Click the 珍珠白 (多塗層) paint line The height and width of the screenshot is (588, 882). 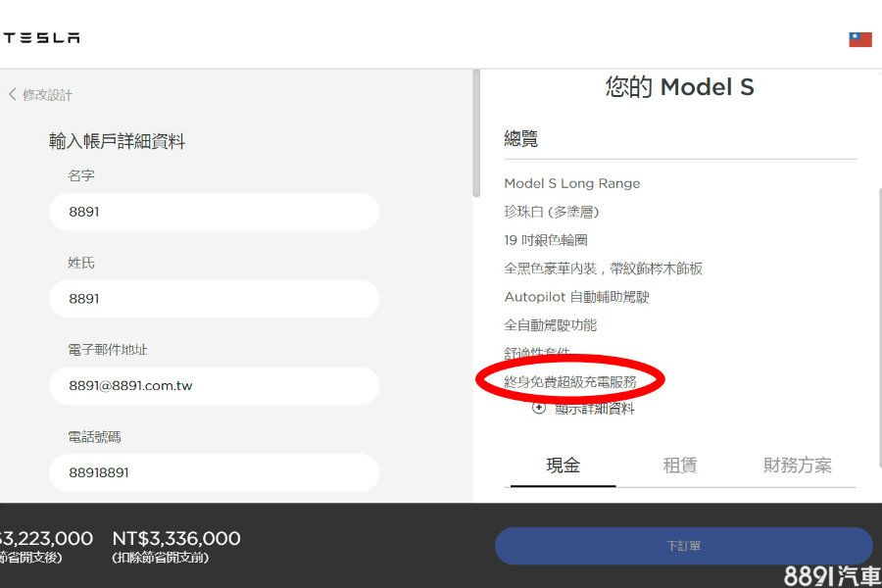tap(551, 212)
